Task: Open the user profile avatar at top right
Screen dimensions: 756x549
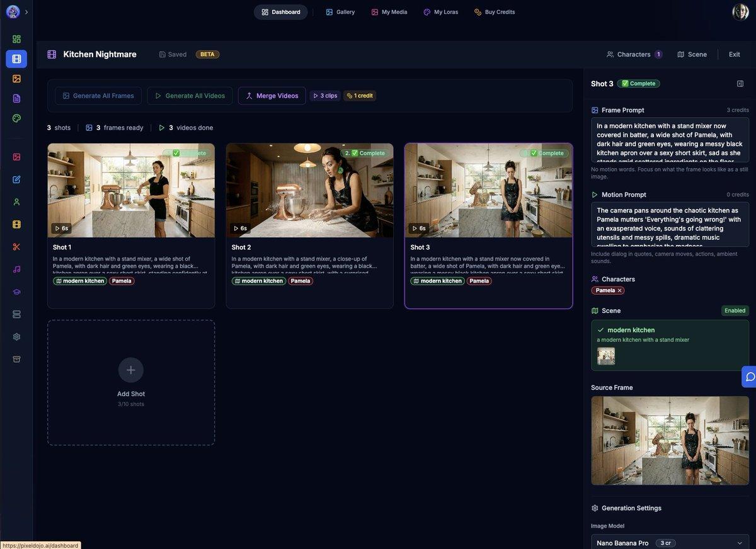Action: coord(740,12)
